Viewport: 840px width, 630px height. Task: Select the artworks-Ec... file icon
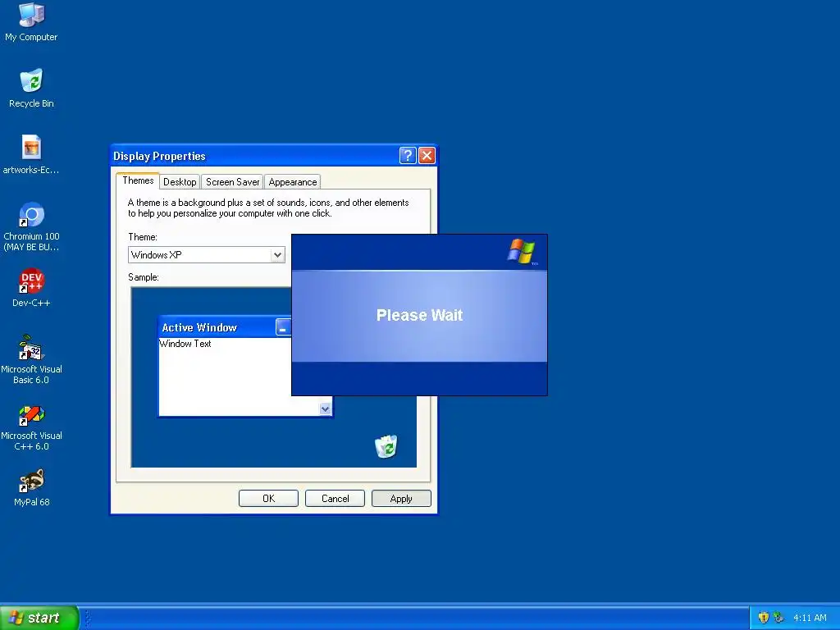(x=31, y=154)
